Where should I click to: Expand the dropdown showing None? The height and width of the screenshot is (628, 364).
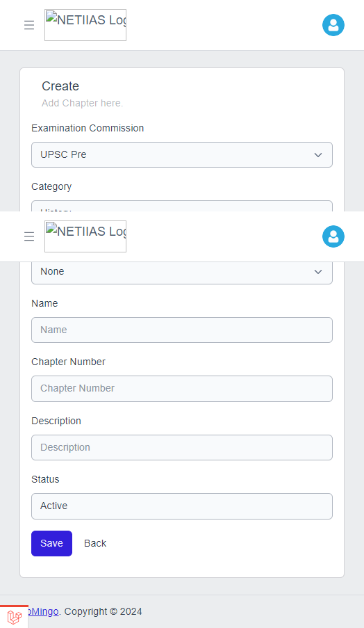pyautogui.click(x=182, y=273)
